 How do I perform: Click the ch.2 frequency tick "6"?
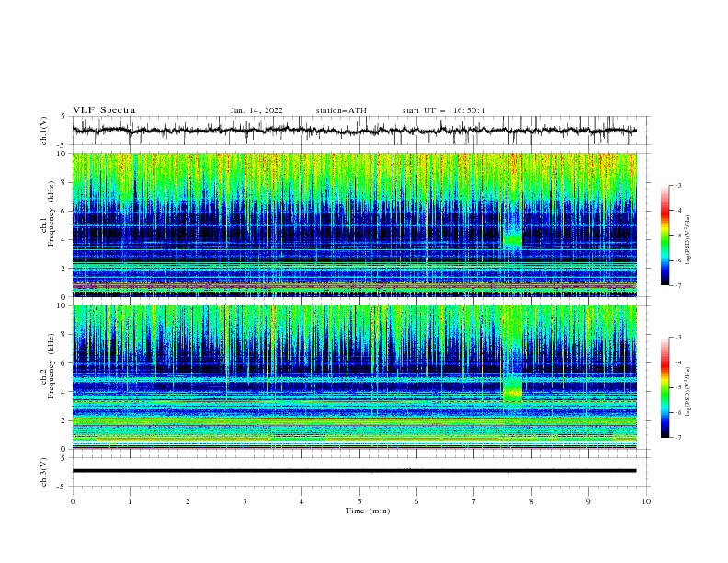pyautogui.click(x=64, y=363)
